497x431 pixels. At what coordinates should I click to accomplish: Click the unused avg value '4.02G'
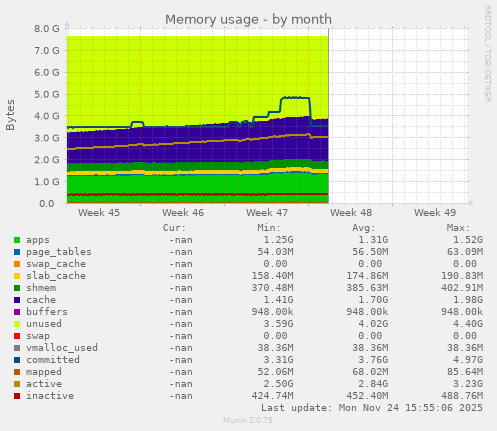[373, 324]
